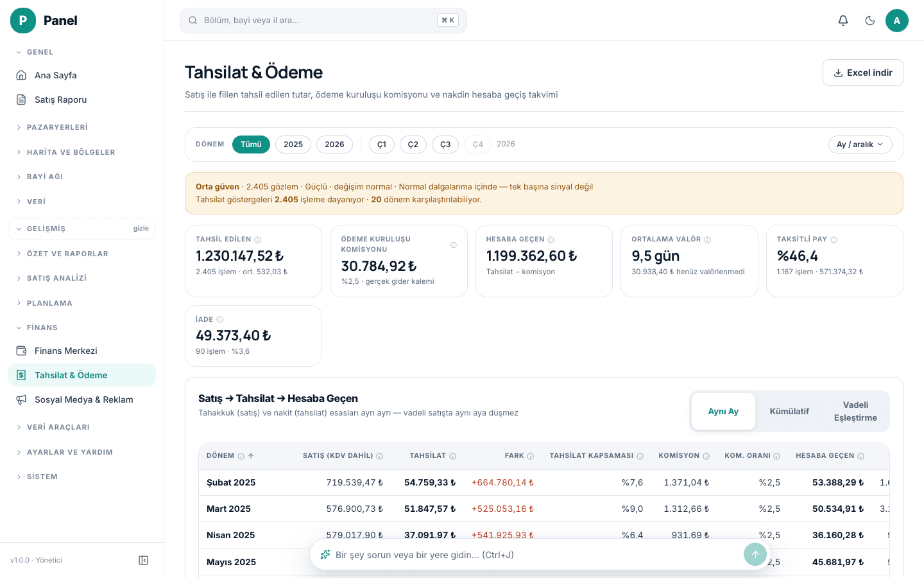Click the Şubat 2025 row label
Screen dimensions: 924x578
(231, 482)
